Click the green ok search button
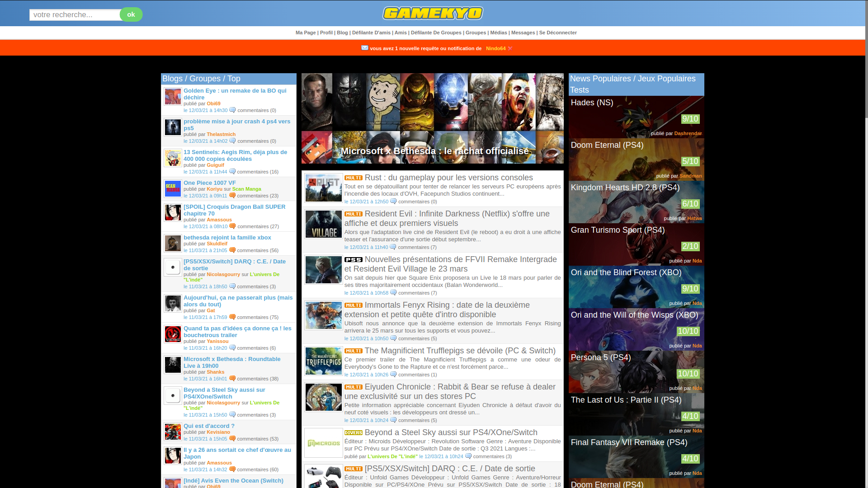The image size is (868, 488). (x=131, y=14)
